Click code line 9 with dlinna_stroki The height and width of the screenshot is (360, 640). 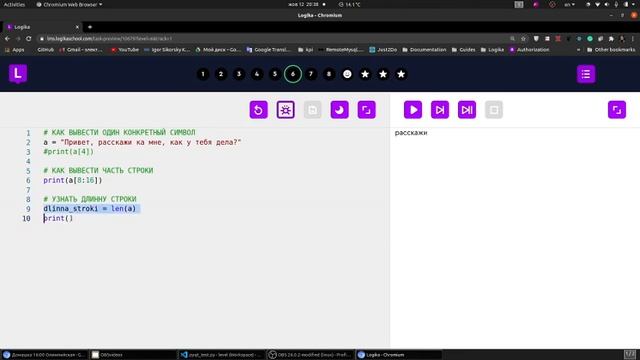tap(89, 209)
